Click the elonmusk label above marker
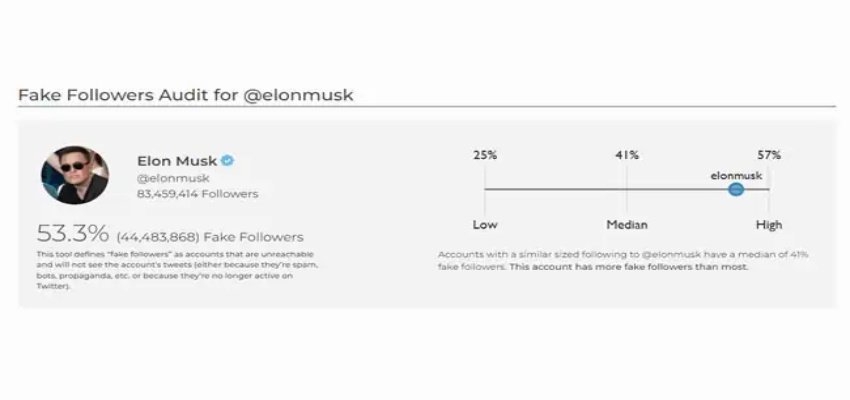This screenshot has width=850, height=400. point(736,176)
